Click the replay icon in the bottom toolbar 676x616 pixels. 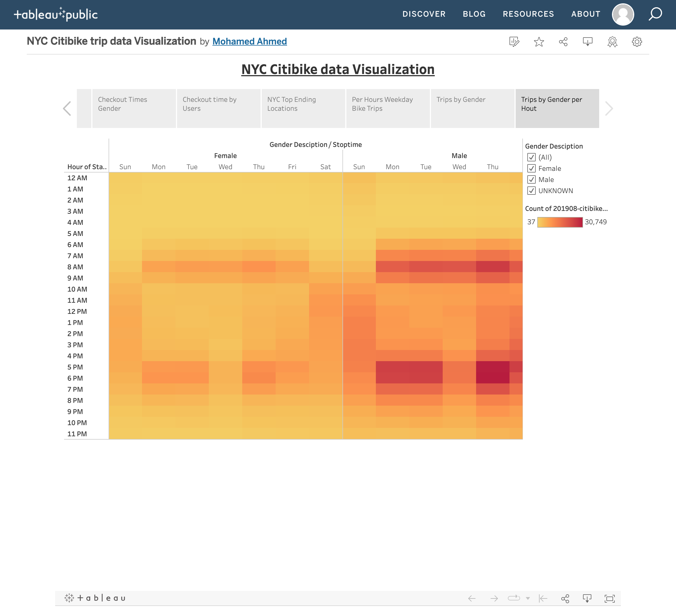tap(514, 598)
